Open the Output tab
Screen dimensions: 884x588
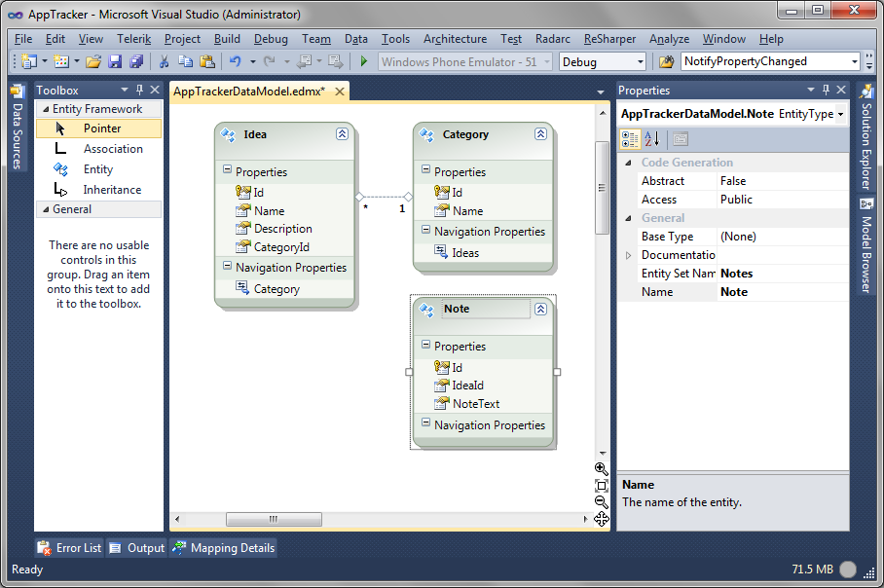pyautogui.click(x=137, y=548)
